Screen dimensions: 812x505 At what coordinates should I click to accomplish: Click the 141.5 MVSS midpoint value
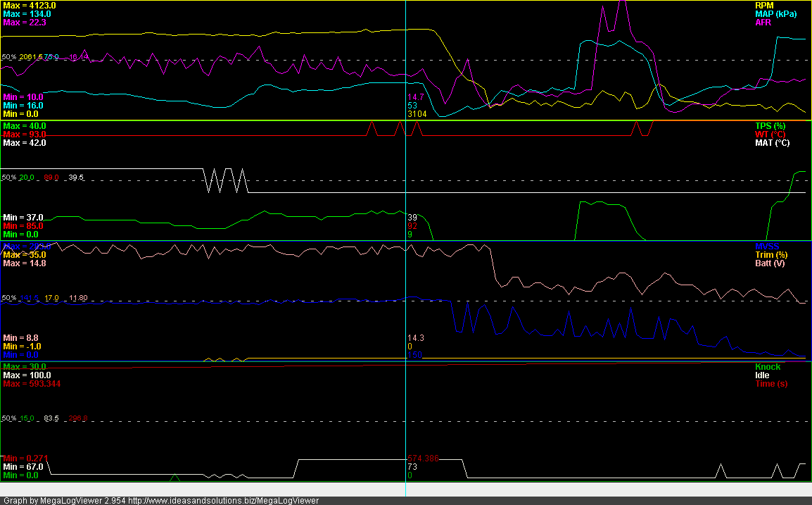click(29, 298)
